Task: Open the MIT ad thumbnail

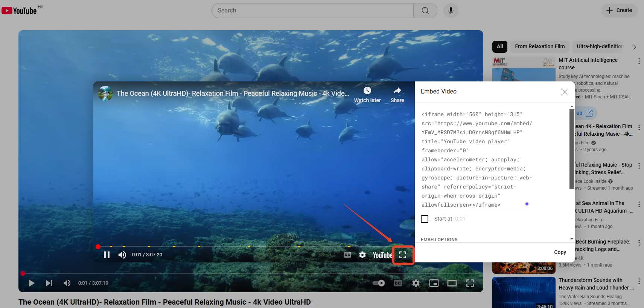Action: pos(524,69)
